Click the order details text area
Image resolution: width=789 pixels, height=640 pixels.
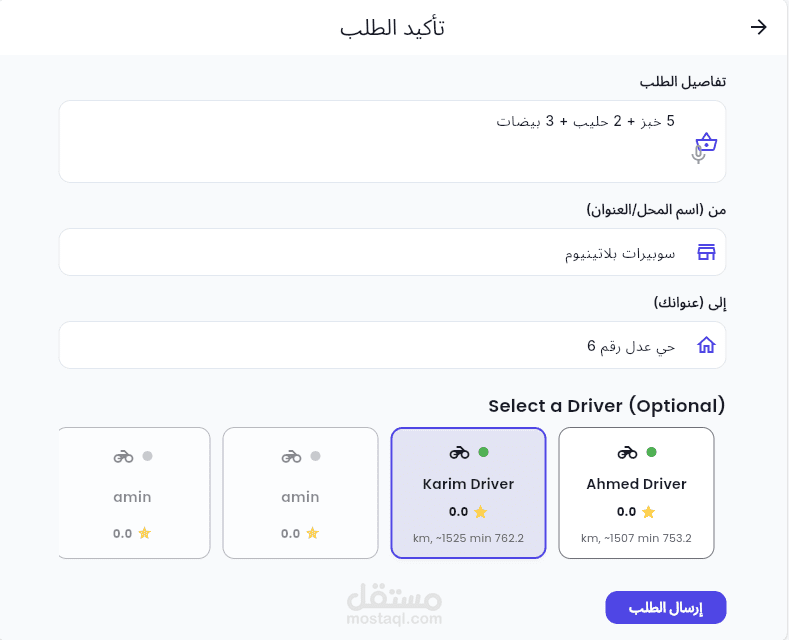click(392, 141)
